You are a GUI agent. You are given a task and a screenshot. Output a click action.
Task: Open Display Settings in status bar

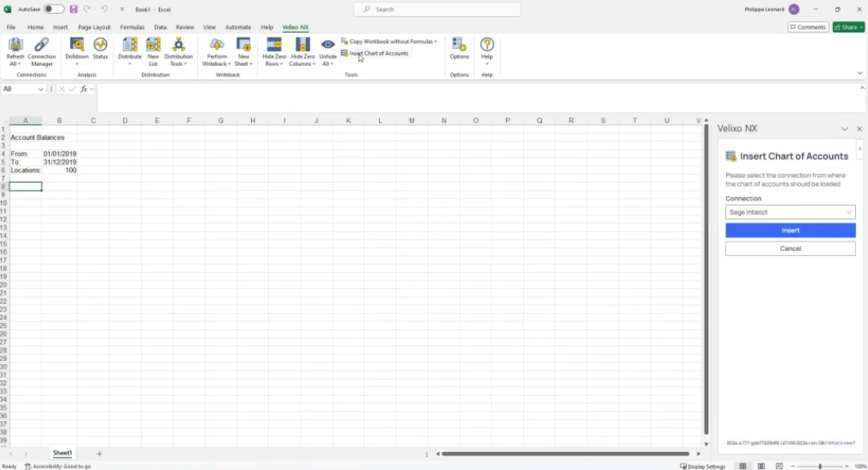point(703,467)
